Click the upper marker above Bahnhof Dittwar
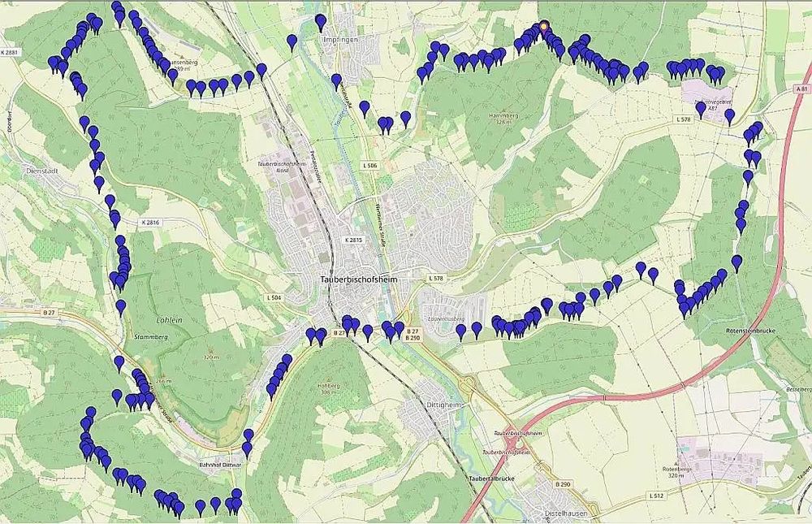812x524 pixels. (248, 437)
